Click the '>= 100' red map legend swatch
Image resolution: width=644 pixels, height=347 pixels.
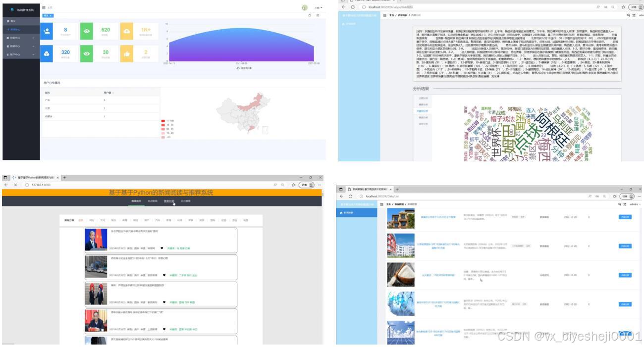(x=163, y=120)
